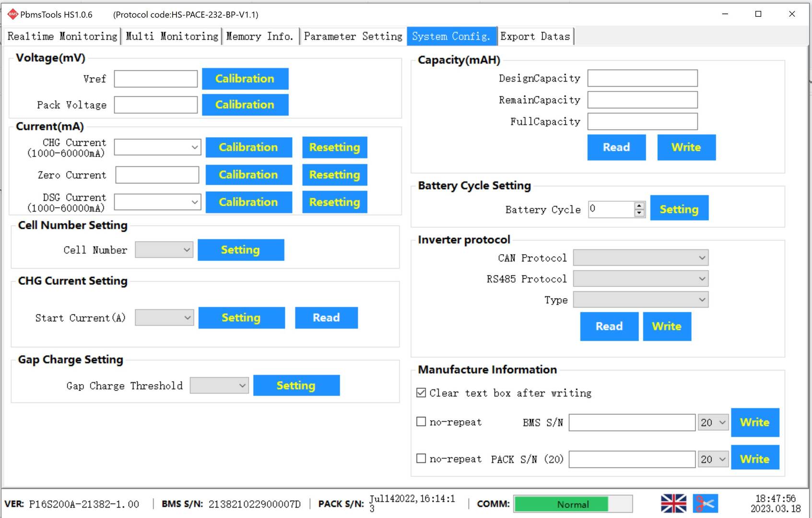
Task: Click Calibration for Pack Voltage
Action: coord(245,105)
